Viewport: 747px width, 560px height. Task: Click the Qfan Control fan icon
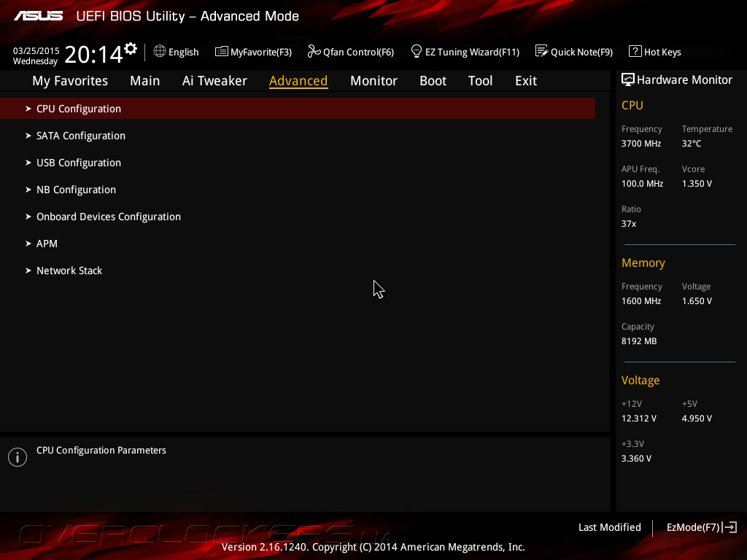(x=314, y=51)
